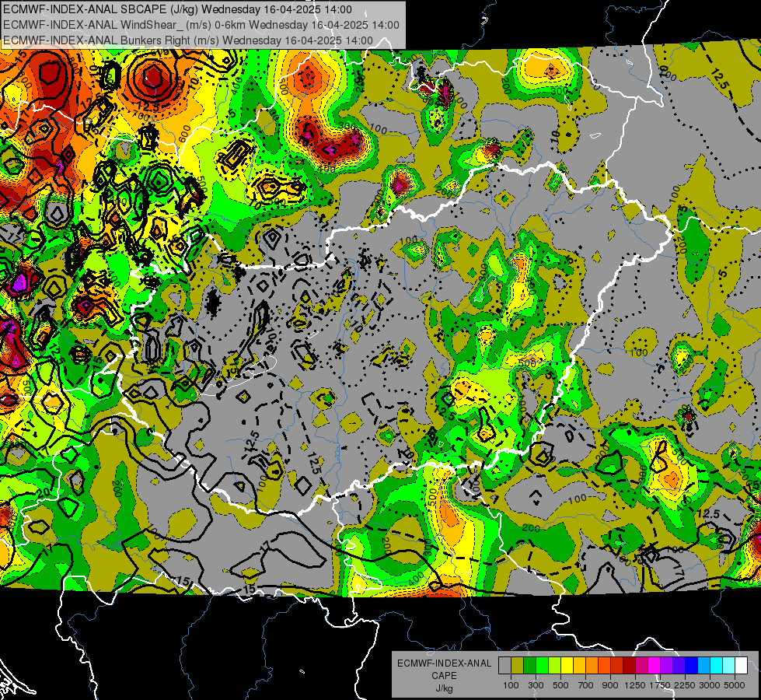Click the purple swatch right of 1750 tick
This screenshot has width=761, height=700.
tap(666, 665)
